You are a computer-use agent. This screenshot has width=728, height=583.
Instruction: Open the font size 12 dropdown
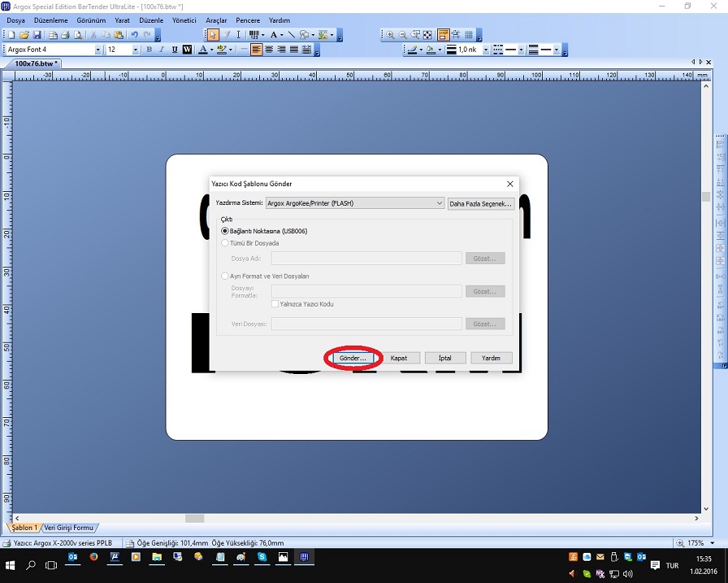click(x=135, y=50)
